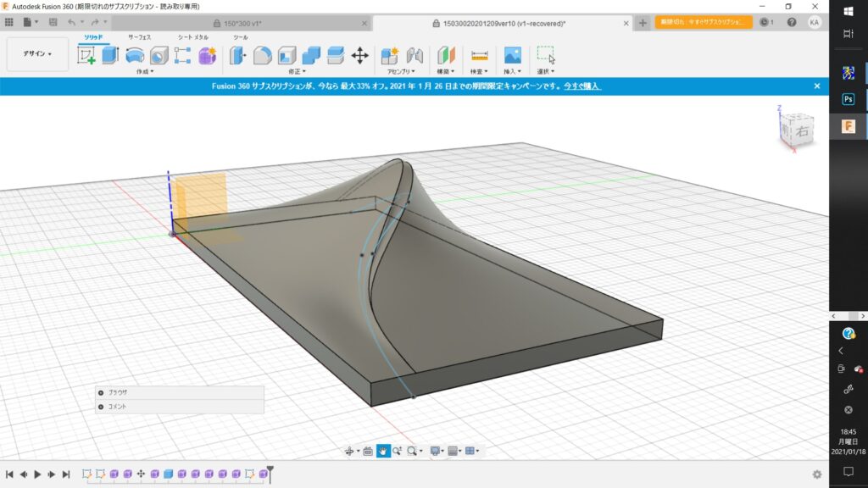Expand the コメント comments panel
This screenshot has height=488, width=868.
[x=101, y=407]
